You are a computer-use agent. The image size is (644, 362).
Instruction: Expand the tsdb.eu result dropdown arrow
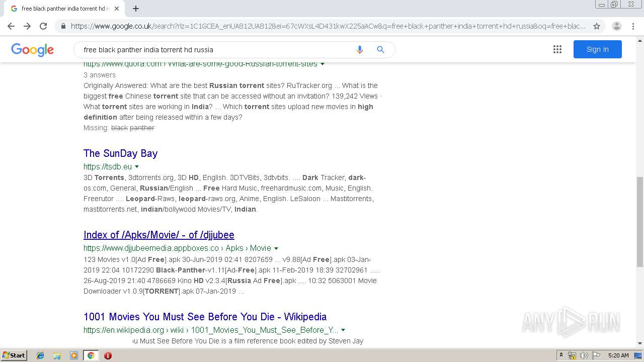[137, 166]
